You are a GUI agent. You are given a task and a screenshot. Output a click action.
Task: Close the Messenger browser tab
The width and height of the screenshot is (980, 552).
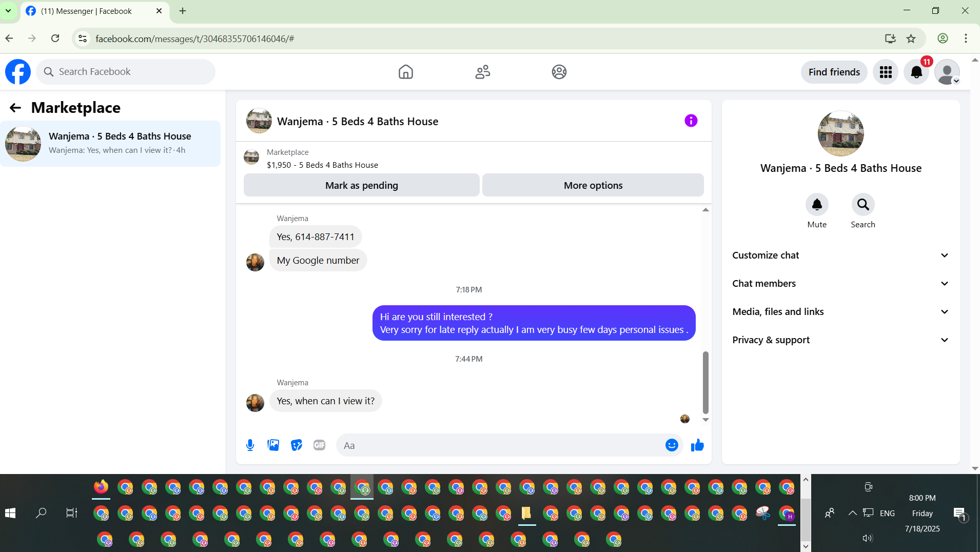click(159, 11)
